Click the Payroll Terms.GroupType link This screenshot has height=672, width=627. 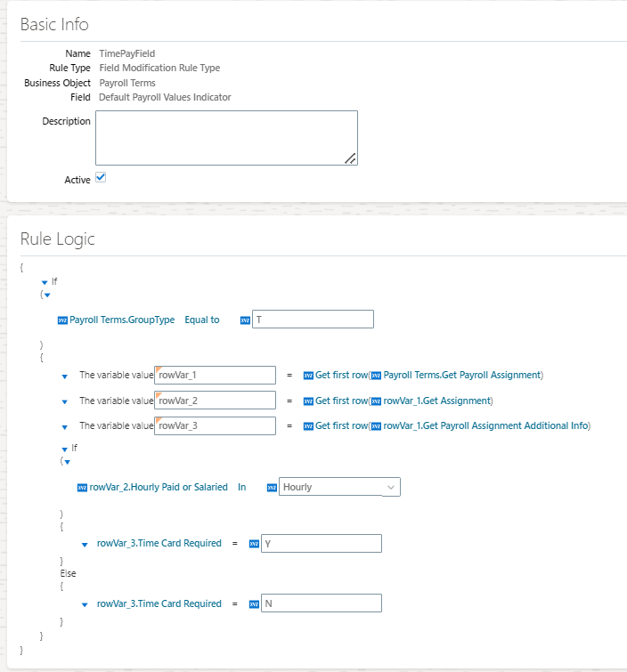pos(122,320)
